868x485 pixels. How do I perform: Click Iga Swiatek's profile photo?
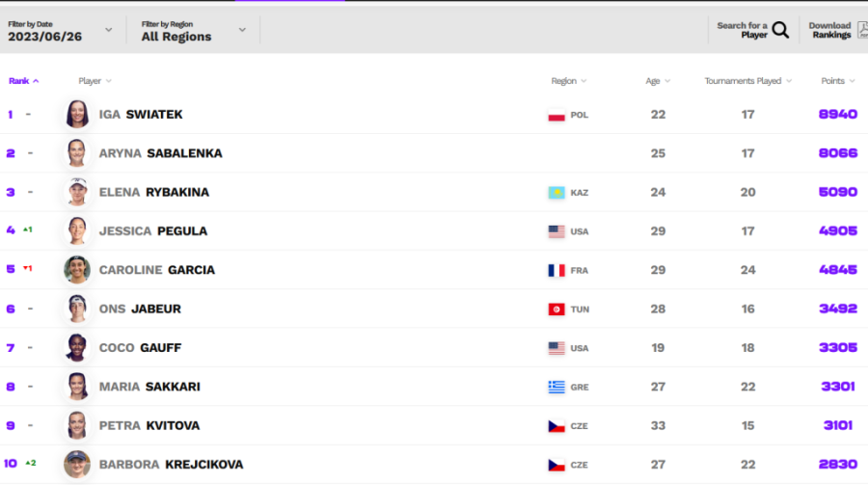pos(77,115)
